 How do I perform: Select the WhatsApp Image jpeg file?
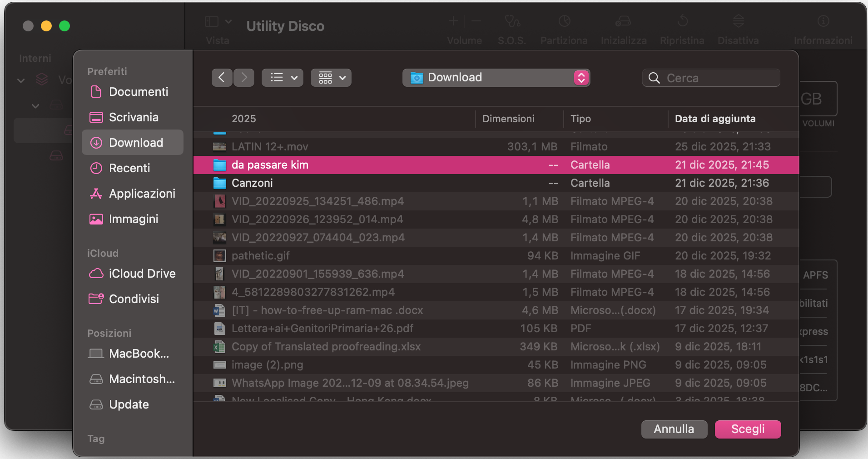click(496, 383)
